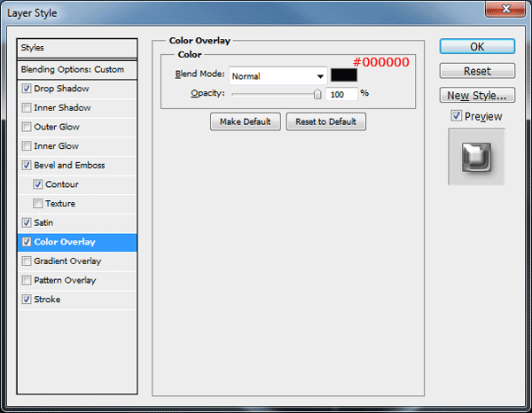Open the Styles section
Image resolution: width=532 pixels, height=413 pixels.
77,48
